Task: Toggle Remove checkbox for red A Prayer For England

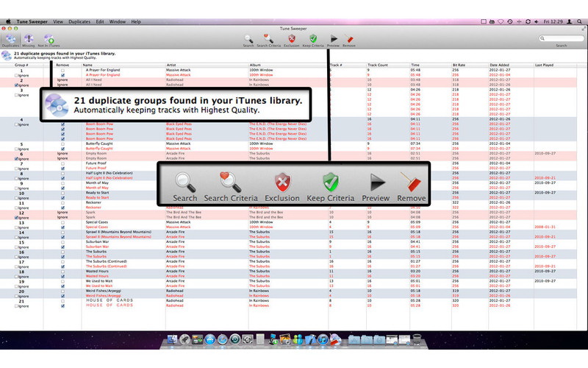Action: tap(63, 74)
